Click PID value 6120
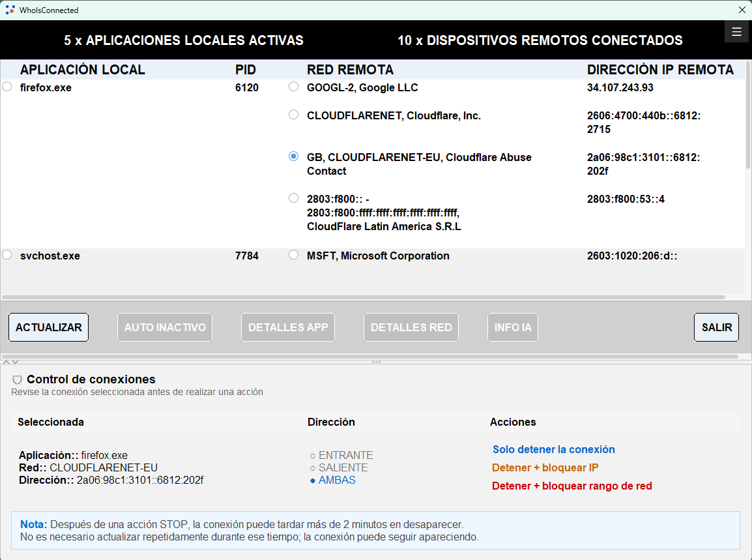The width and height of the screenshot is (752, 560). pos(246,88)
